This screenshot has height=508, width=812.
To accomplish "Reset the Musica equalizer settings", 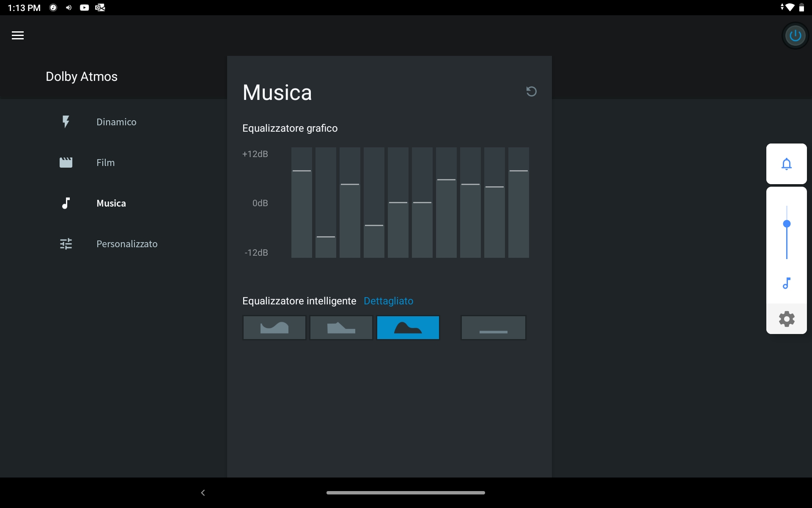I will (x=531, y=91).
